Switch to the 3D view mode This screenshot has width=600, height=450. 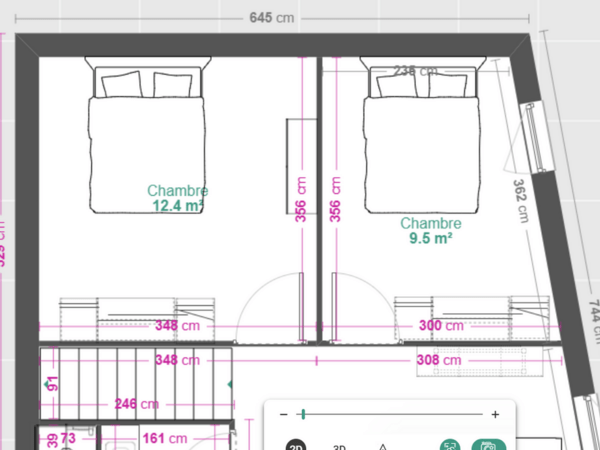point(340,447)
